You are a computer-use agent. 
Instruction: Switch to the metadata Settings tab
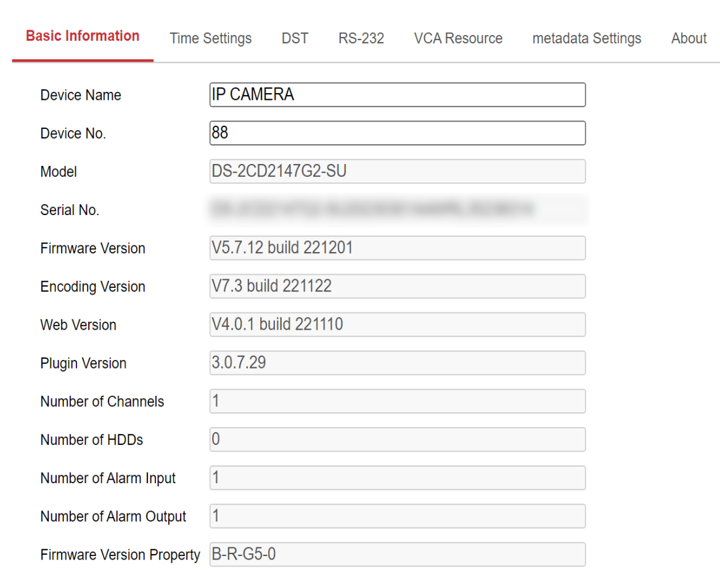pos(586,38)
